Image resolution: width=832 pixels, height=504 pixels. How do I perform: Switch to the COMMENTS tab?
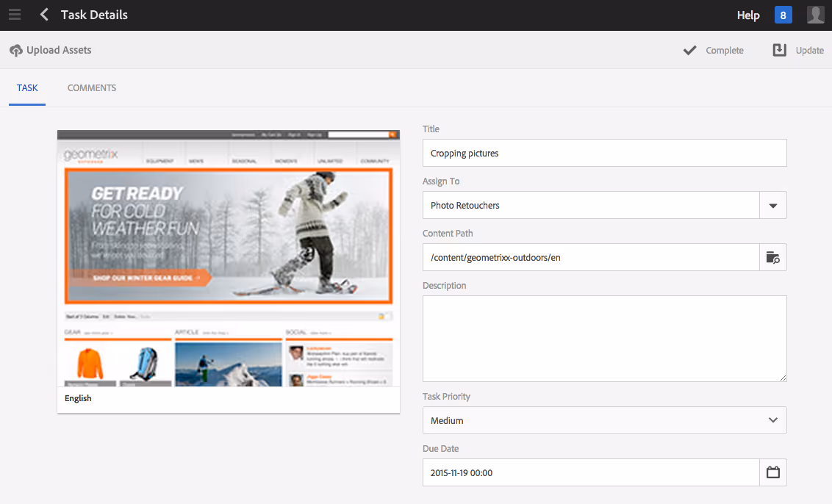click(91, 87)
